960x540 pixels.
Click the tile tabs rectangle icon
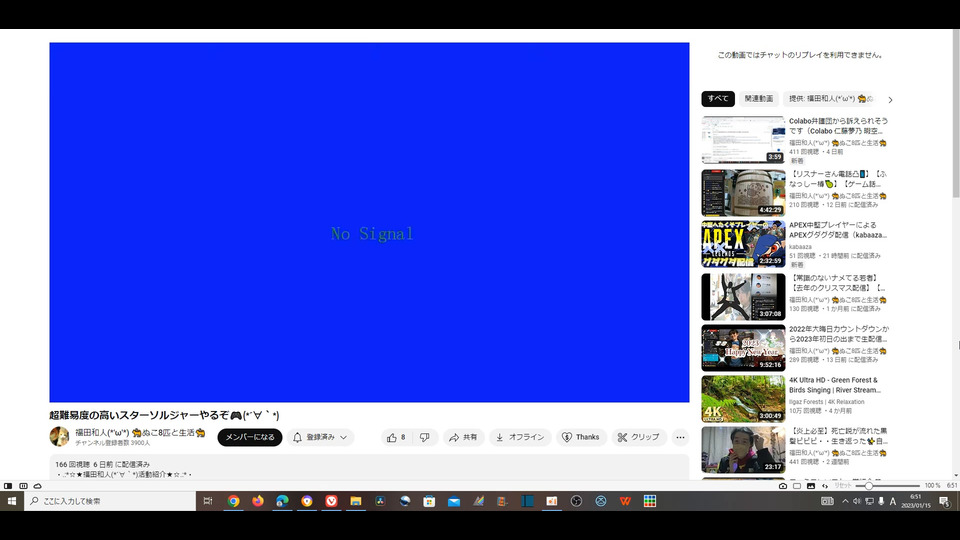[x=797, y=486]
